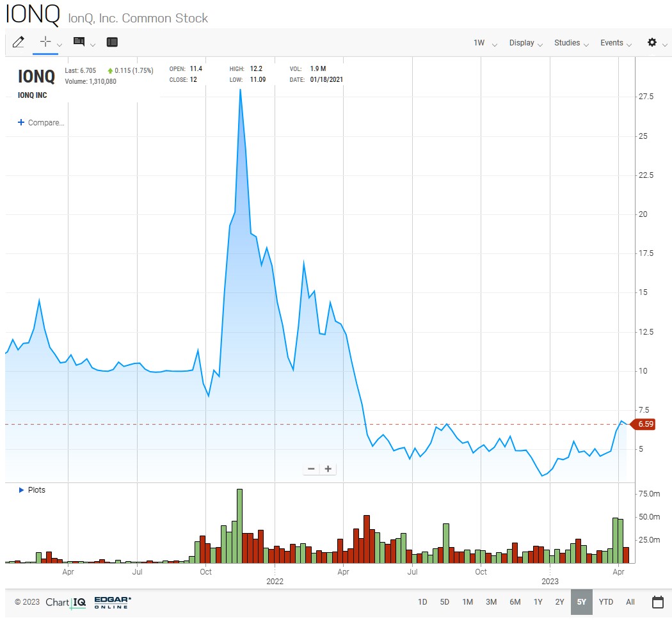Open the Events menu

pos(616,43)
